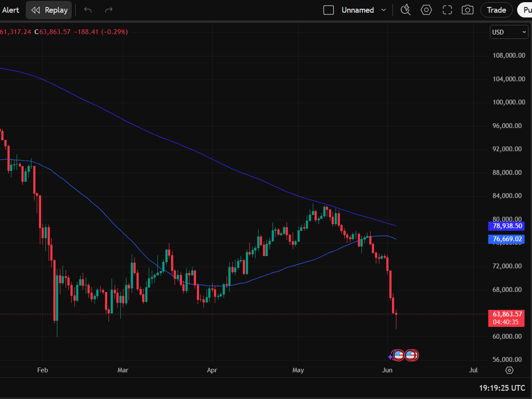Click the 92,000.00 price axis level
The width and height of the screenshot is (532, 399).
507,149
